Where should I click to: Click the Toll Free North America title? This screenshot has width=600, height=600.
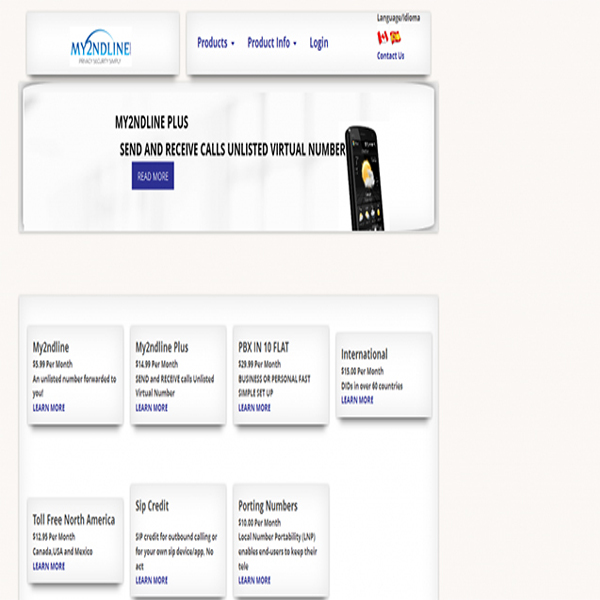coord(74,520)
